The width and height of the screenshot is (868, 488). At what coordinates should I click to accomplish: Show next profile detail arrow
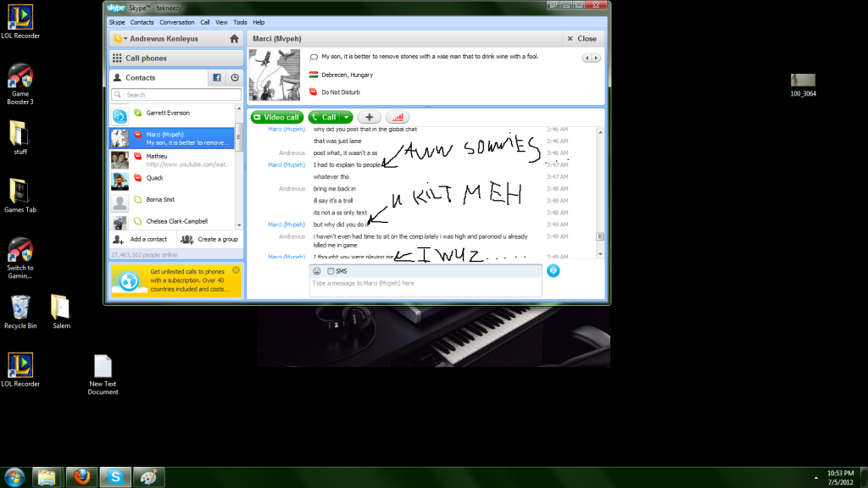pos(596,58)
